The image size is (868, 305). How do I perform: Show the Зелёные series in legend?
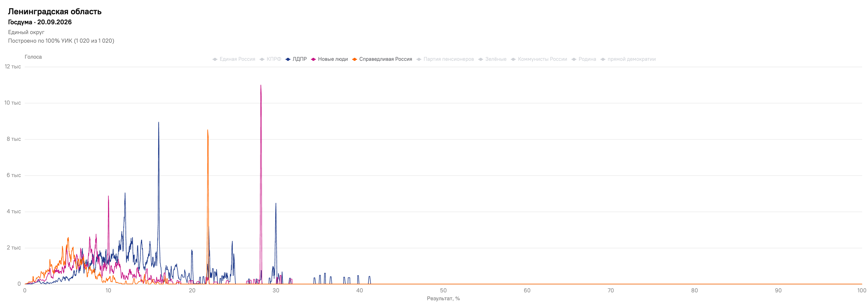492,59
